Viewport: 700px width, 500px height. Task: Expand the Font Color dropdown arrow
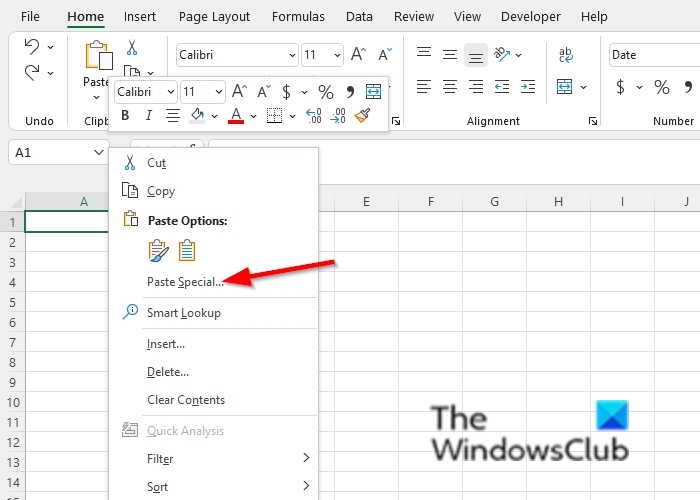253,116
